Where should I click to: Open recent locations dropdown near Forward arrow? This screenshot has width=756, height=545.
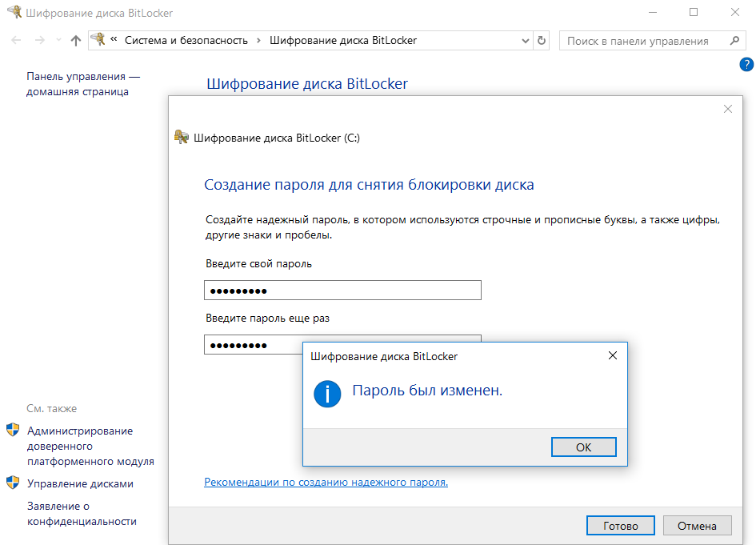pos(58,41)
